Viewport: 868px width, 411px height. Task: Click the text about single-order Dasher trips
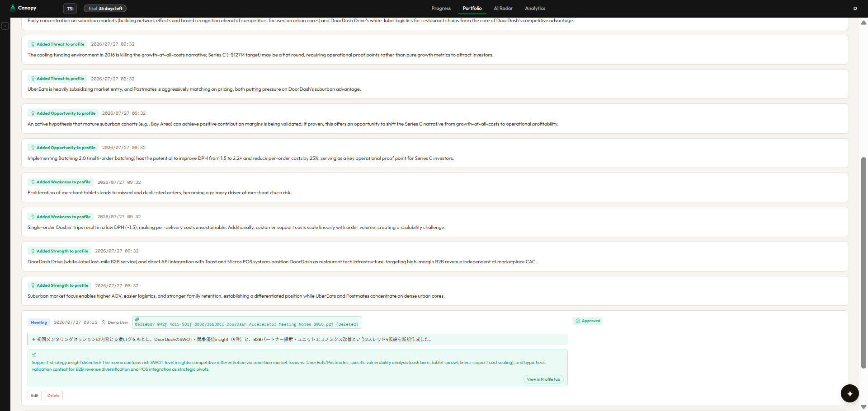coord(236,228)
